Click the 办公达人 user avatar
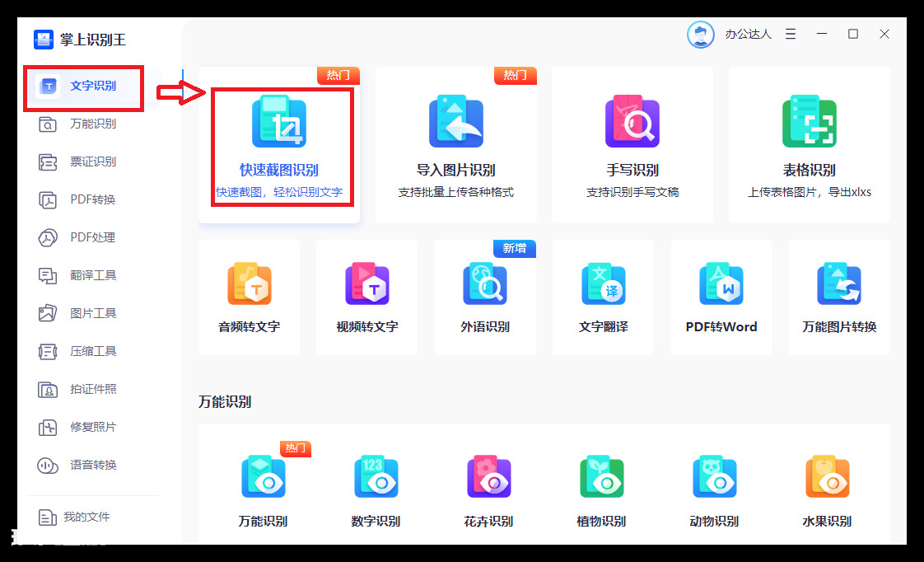 point(701,35)
